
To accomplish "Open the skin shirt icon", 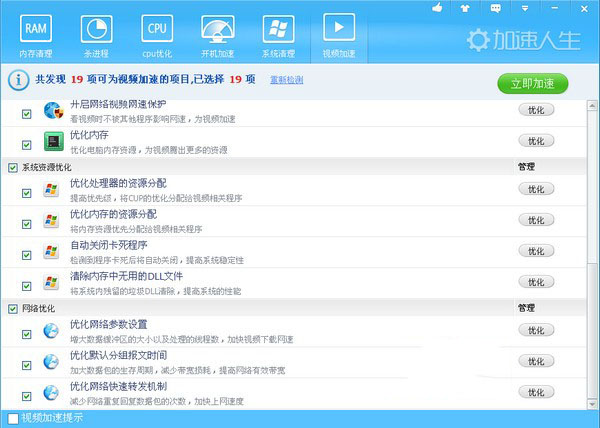I will [465, 8].
